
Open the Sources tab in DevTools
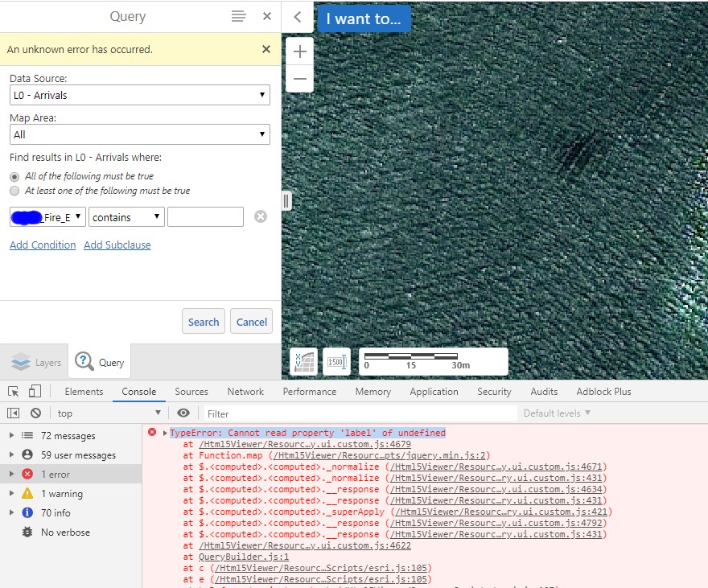pyautogui.click(x=191, y=392)
